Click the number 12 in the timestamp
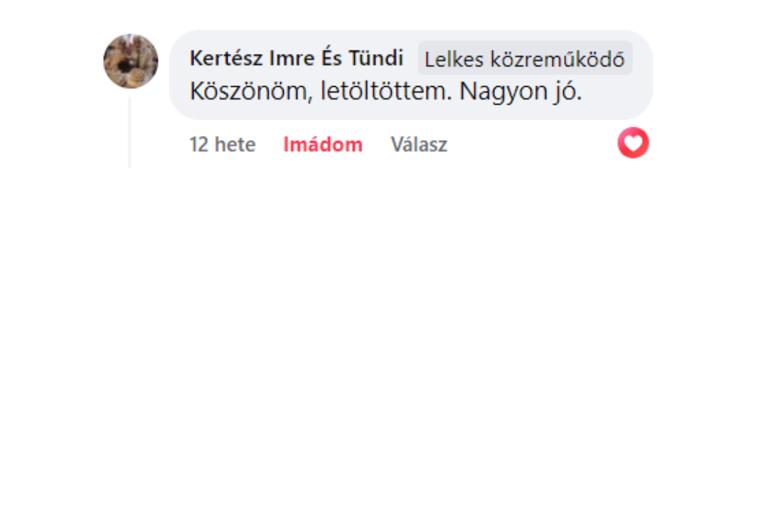 [x=199, y=145]
